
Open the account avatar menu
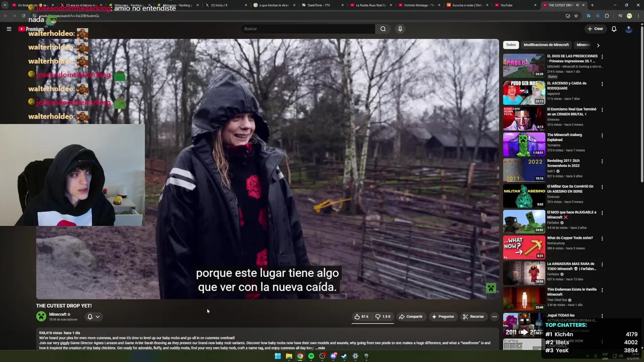click(x=628, y=29)
